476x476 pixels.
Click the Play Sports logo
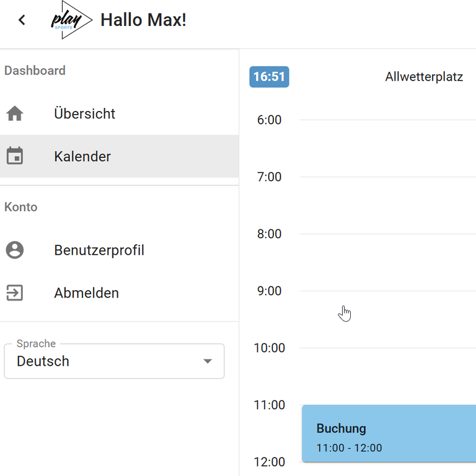pos(71,20)
